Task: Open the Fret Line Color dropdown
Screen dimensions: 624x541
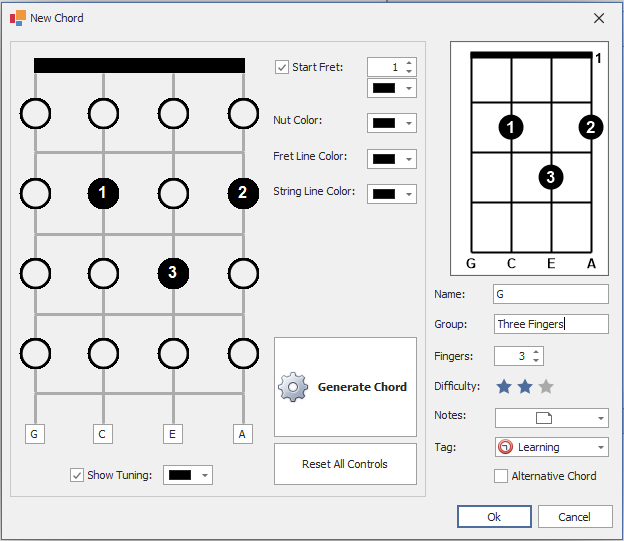Action: coord(392,159)
